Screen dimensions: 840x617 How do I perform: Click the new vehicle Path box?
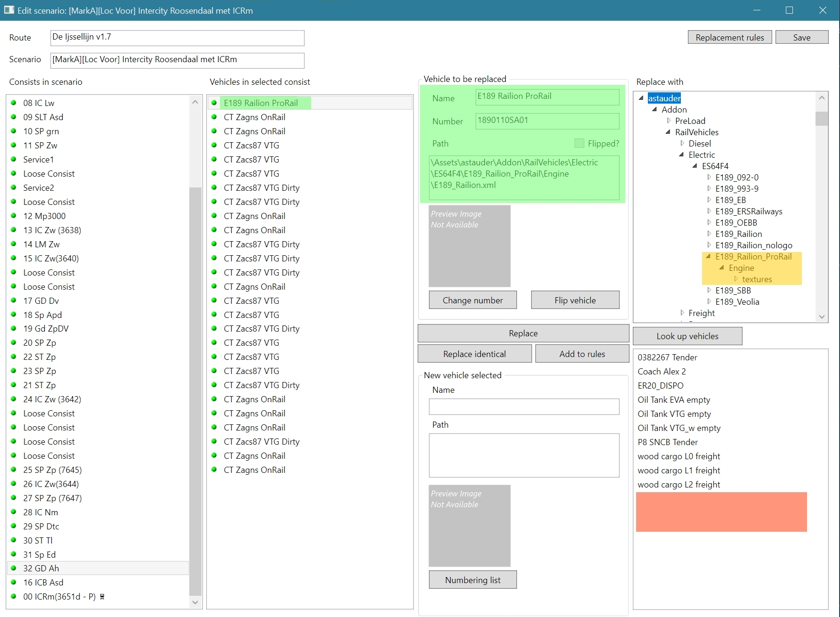(x=524, y=455)
